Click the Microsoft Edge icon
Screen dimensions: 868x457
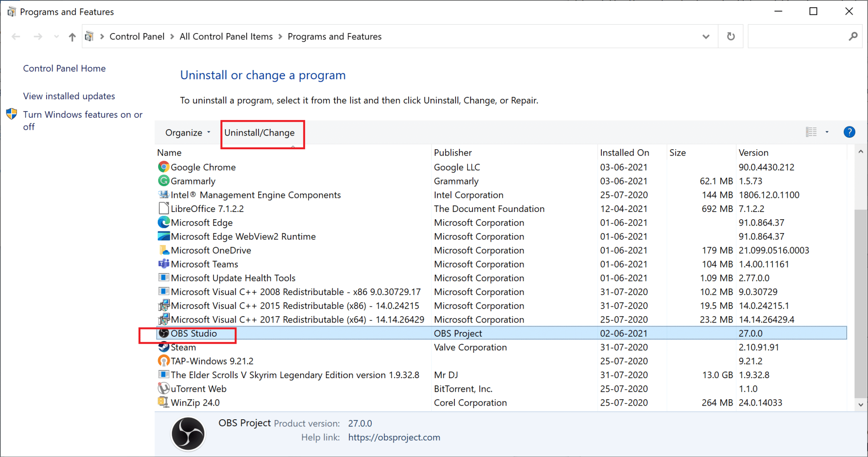coord(164,223)
